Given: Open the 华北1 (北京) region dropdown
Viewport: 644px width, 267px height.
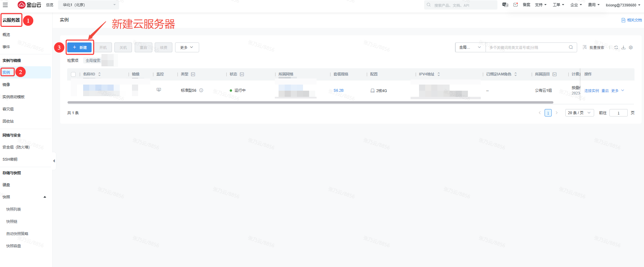Looking at the screenshot, I should (89, 5).
